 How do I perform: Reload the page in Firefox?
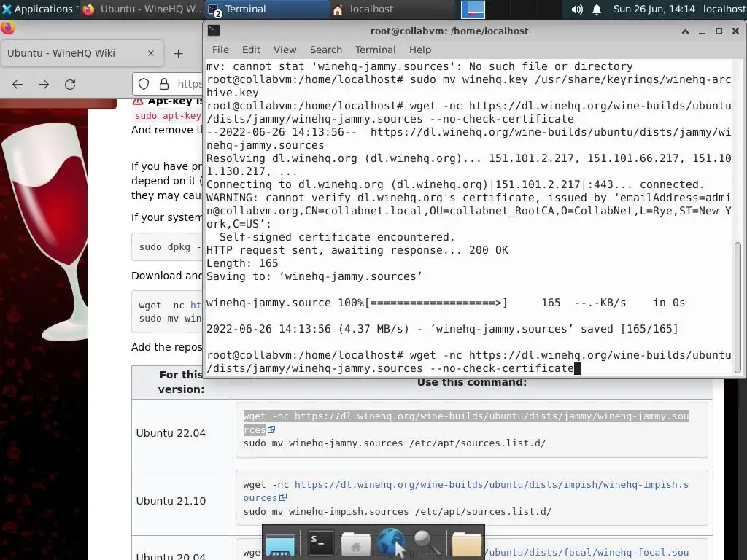[70, 85]
